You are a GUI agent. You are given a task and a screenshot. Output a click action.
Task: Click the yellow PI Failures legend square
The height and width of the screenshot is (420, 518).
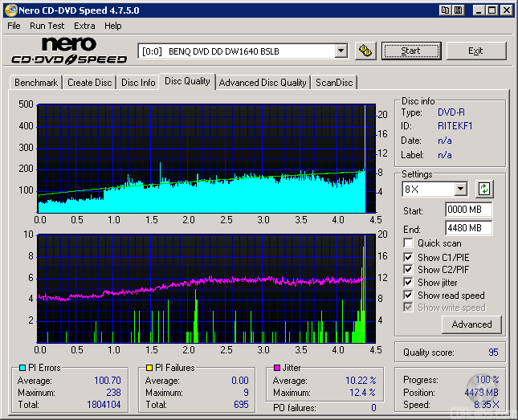pos(149,368)
